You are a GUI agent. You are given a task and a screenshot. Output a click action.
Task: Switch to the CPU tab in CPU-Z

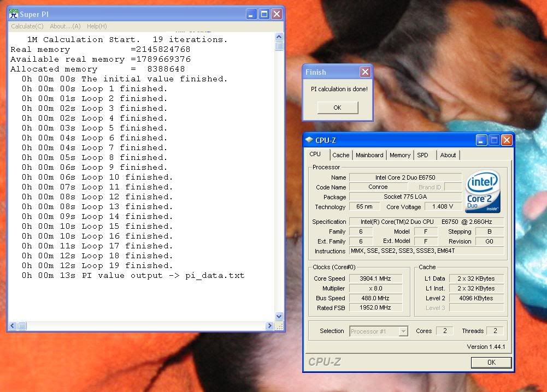tap(315, 154)
